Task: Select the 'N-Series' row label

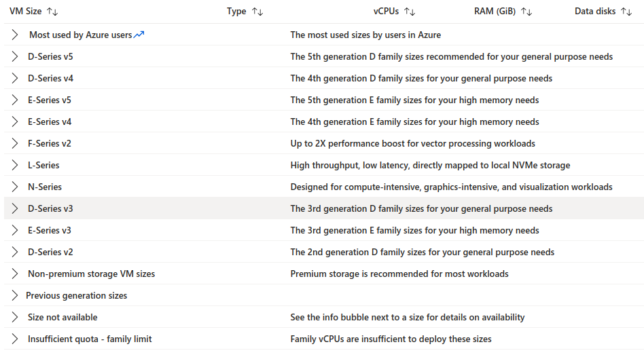Action: (x=45, y=187)
